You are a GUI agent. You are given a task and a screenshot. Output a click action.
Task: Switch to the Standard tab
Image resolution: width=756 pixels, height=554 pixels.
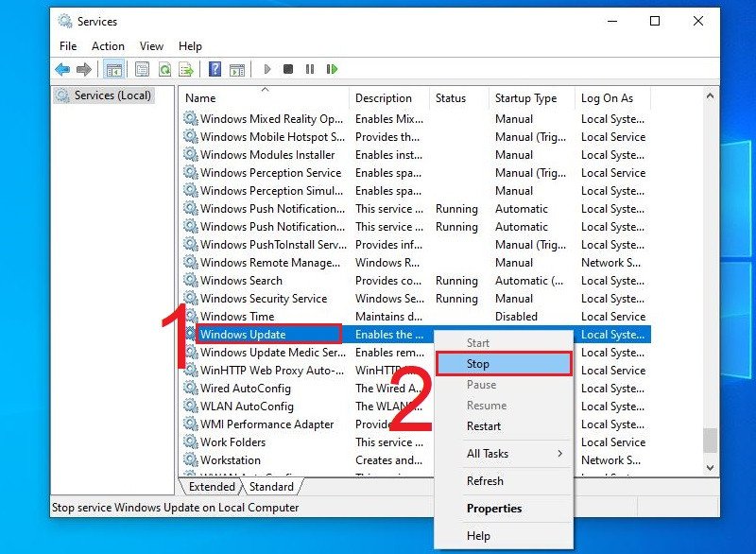tap(272, 486)
